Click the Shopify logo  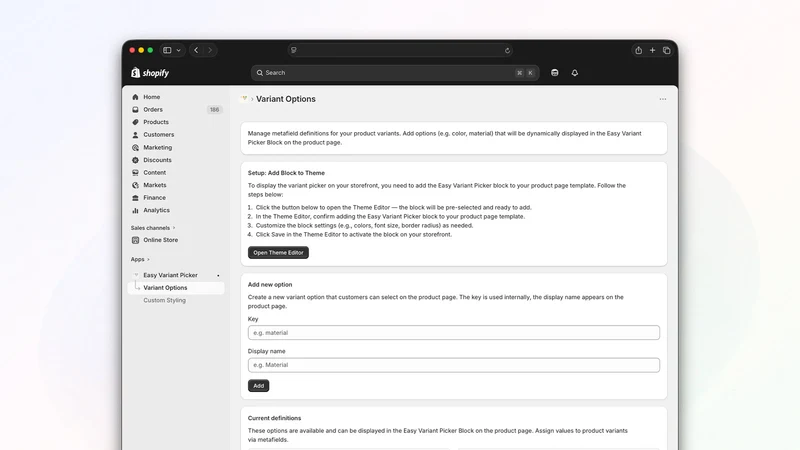[149, 73]
